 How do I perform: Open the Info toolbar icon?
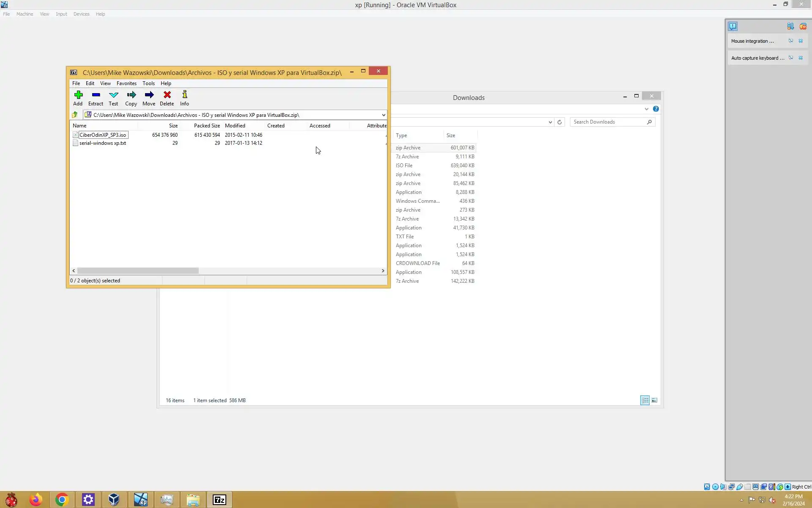tap(185, 95)
